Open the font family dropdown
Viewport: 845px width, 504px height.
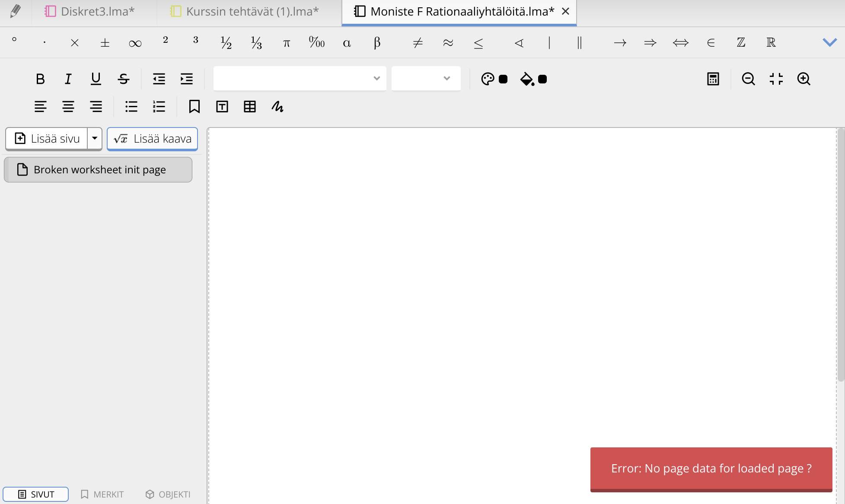click(x=300, y=78)
